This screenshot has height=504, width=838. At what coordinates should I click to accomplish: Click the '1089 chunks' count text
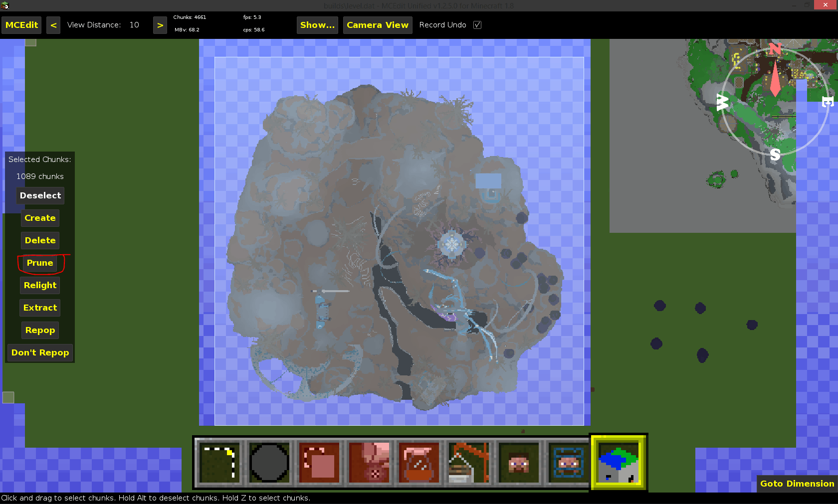(x=40, y=176)
